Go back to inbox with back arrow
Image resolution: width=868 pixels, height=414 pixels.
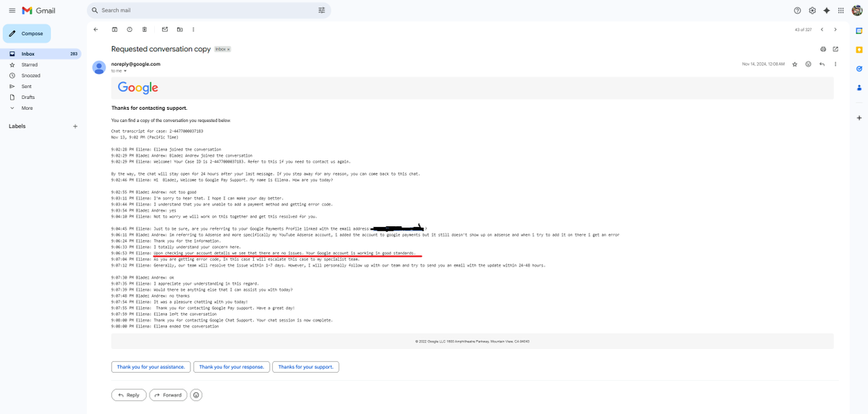pyautogui.click(x=95, y=30)
